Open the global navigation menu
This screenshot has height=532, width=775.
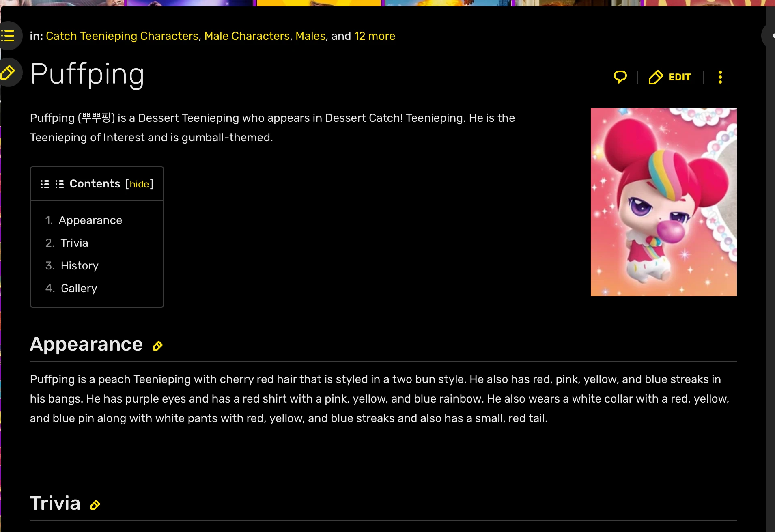coord(8,36)
